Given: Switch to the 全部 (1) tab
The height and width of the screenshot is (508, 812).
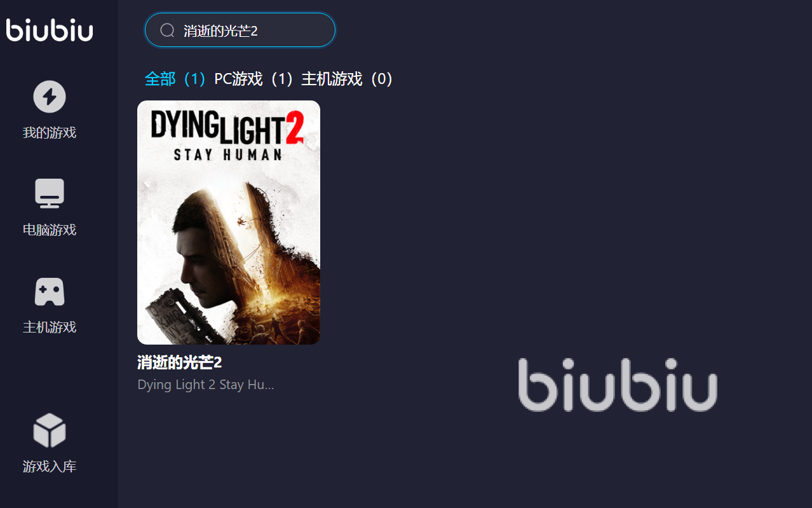Looking at the screenshot, I should tap(176, 79).
